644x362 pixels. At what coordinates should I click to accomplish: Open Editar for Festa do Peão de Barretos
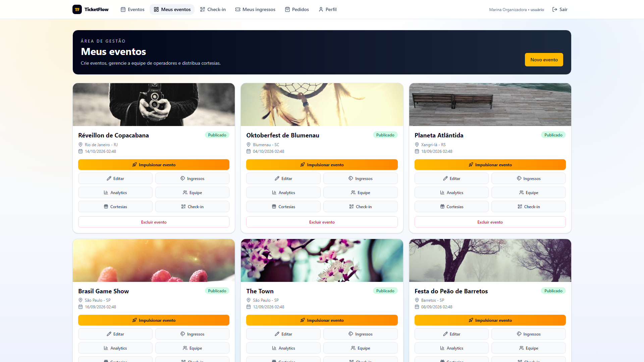(451, 334)
